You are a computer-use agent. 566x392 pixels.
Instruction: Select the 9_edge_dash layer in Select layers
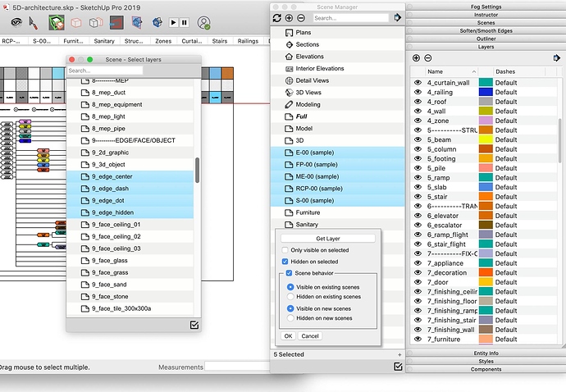[x=130, y=189]
